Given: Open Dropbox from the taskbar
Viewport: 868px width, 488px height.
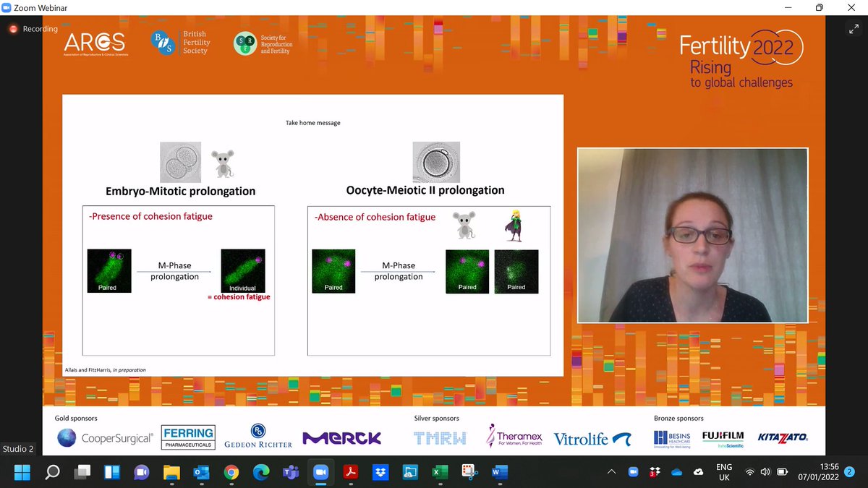Looking at the screenshot, I should 380,472.
